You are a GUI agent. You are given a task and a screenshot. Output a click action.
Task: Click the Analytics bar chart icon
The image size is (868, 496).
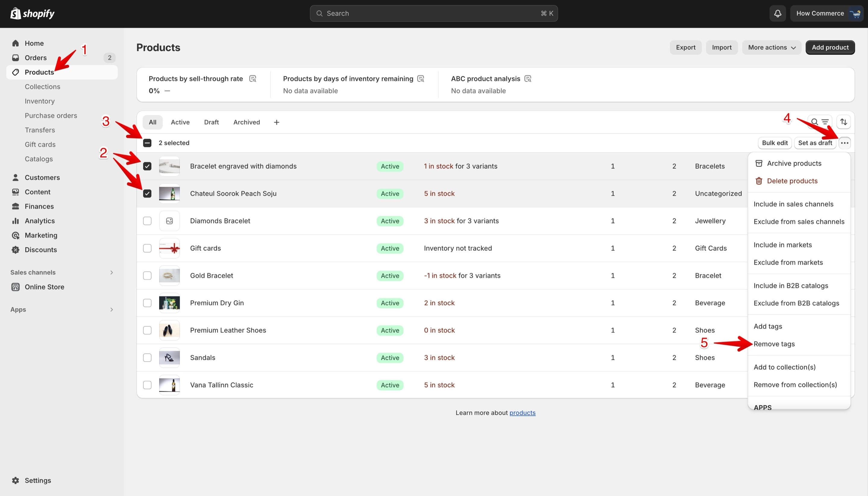15,221
